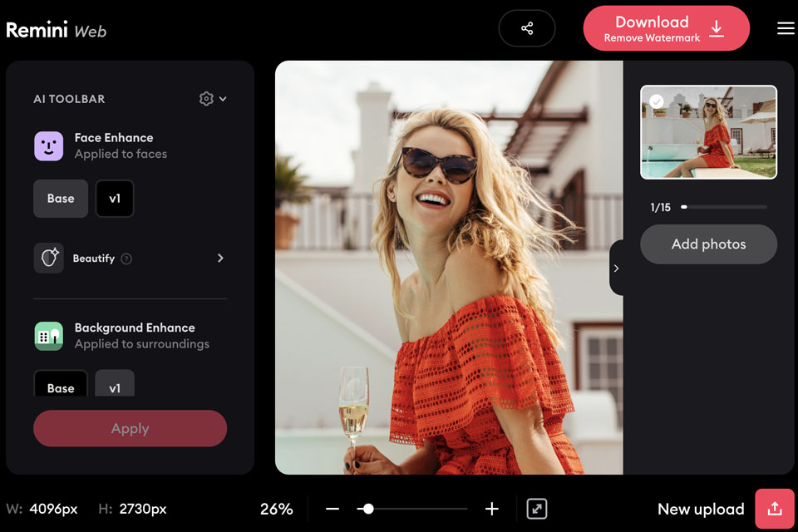Click the share icon button
This screenshot has height=532, width=798.
coord(527,28)
